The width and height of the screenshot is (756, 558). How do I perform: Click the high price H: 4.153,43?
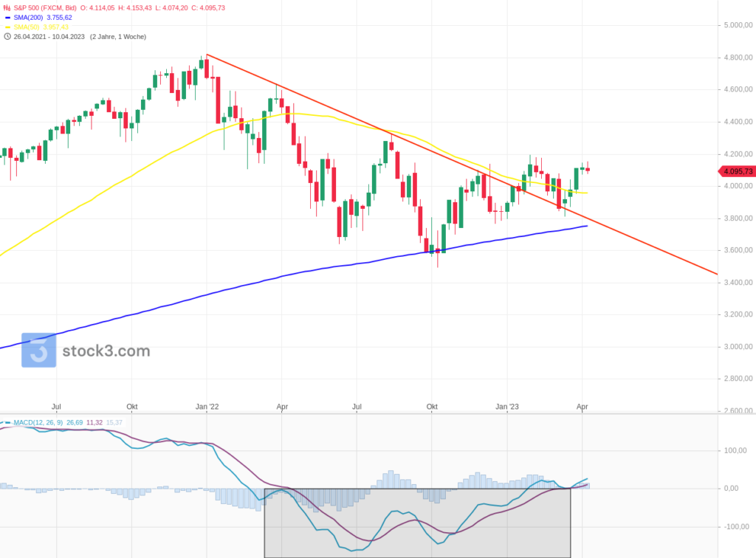point(135,8)
